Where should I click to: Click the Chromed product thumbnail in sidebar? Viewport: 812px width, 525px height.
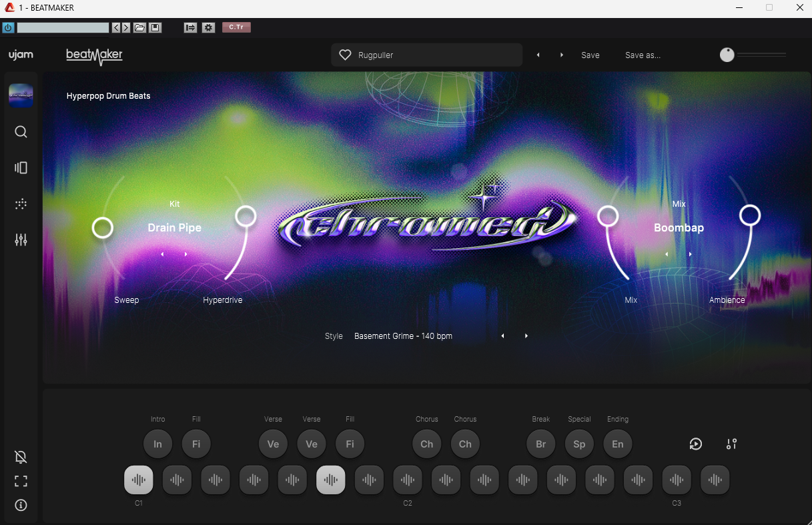coord(21,95)
